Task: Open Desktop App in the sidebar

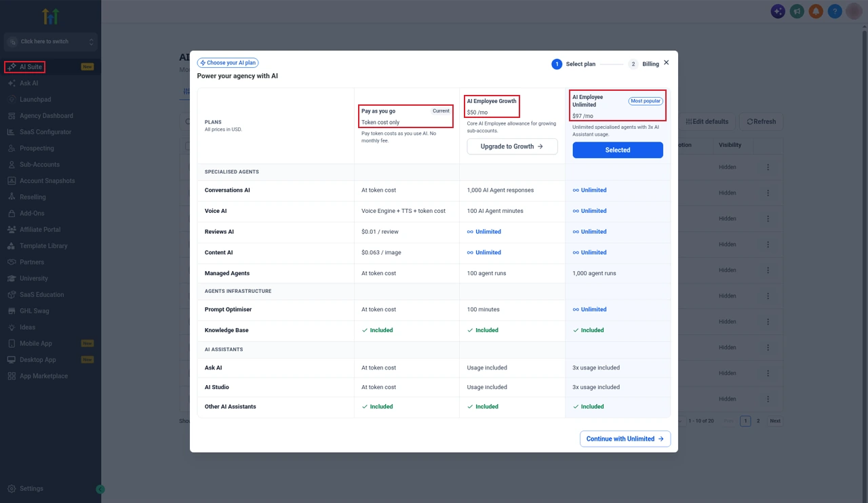Action: click(x=50, y=360)
